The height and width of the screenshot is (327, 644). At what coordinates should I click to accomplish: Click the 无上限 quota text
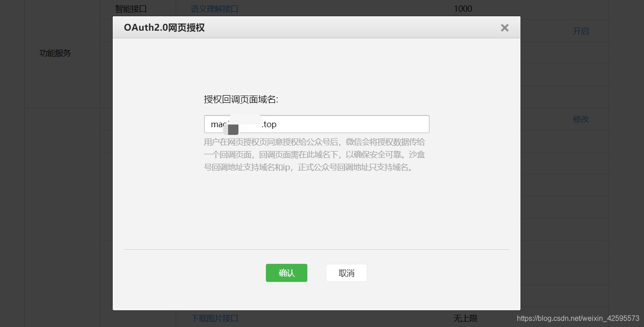465,318
